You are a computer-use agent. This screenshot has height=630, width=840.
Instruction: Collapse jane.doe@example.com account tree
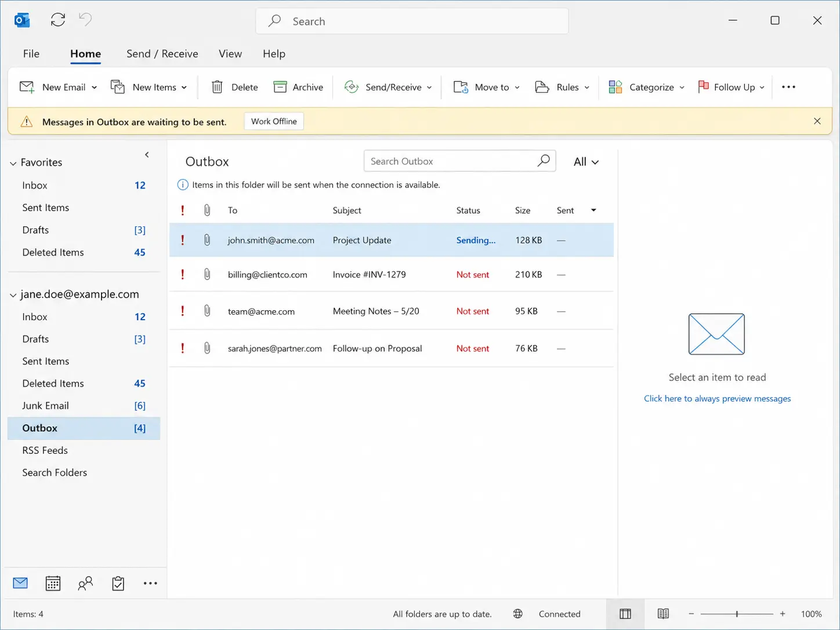(13, 295)
